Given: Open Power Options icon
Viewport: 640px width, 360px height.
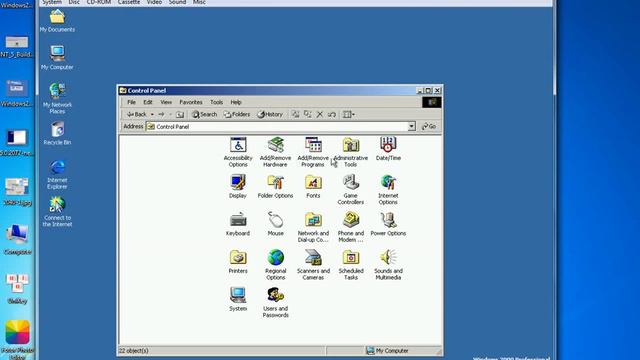Looking at the screenshot, I should (388, 224).
